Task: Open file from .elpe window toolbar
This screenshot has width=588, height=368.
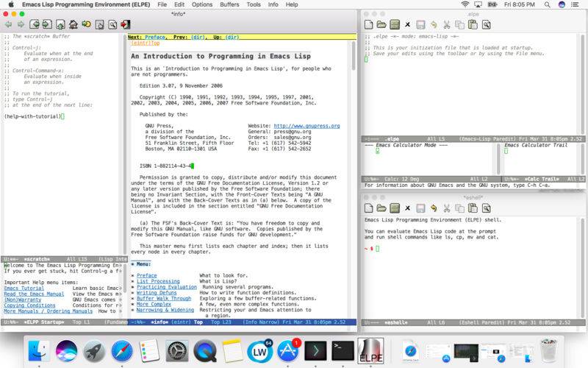Action: click(381, 25)
